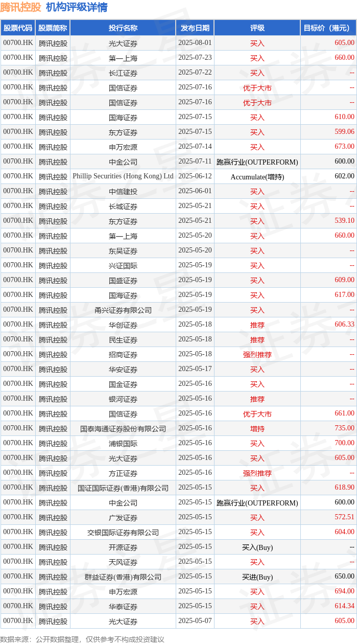Click target price 735.00
This screenshot has width=357, height=644.
[x=344, y=429]
